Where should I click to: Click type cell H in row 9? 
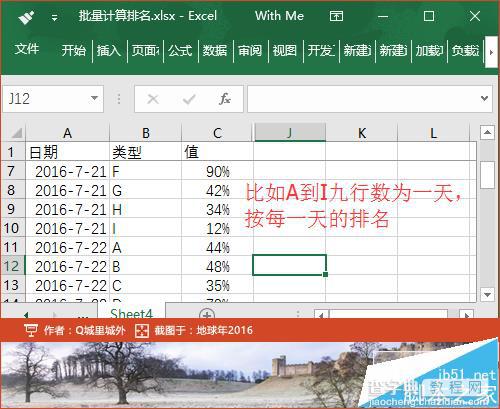pyautogui.click(x=146, y=209)
